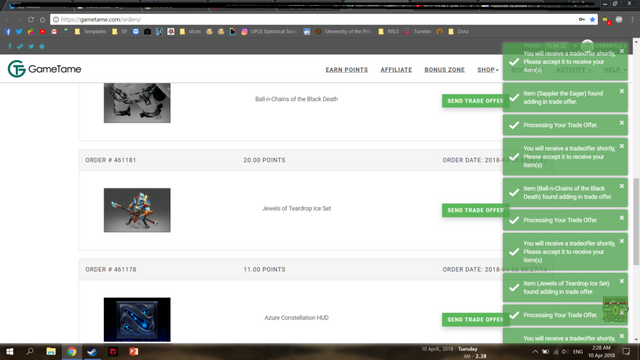Click the 'ORDER # 461178' text

click(111, 269)
